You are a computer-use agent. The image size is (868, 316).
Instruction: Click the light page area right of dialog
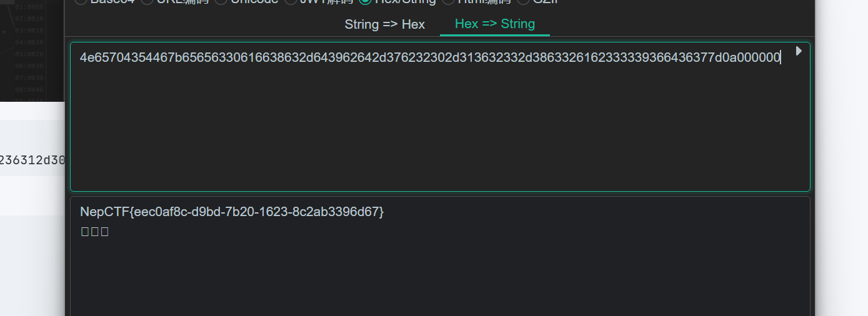pyautogui.click(x=842, y=156)
